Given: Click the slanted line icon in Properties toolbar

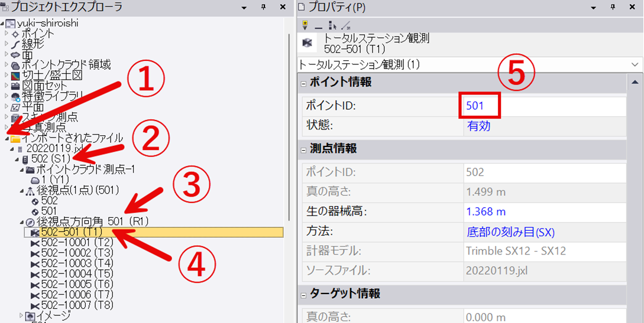Looking at the screenshot, I should point(346,25).
